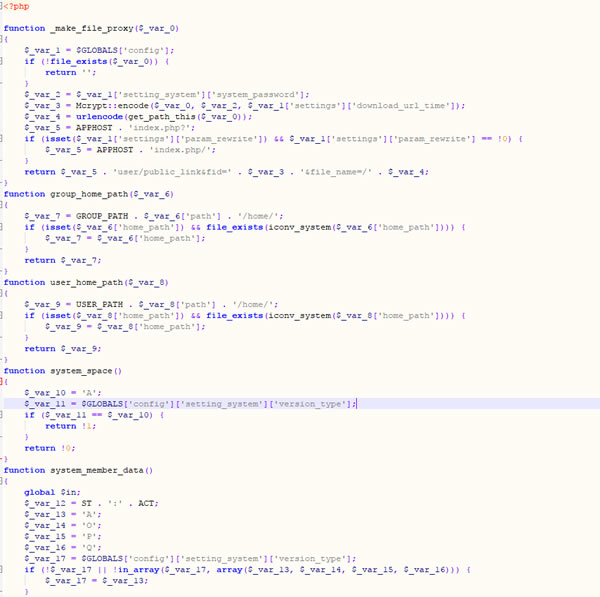Click the return !1; statement
The width and height of the screenshot is (600, 597).
(x=70, y=426)
